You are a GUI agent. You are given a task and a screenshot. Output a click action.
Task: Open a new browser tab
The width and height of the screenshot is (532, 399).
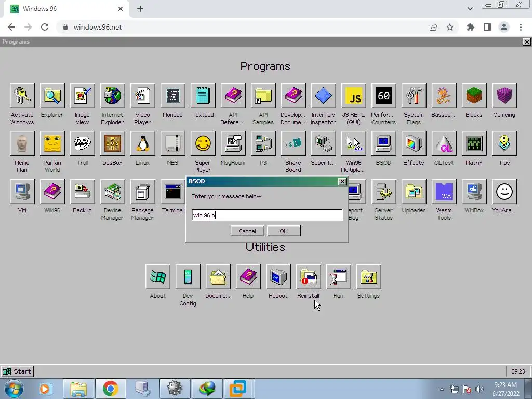[x=140, y=9]
